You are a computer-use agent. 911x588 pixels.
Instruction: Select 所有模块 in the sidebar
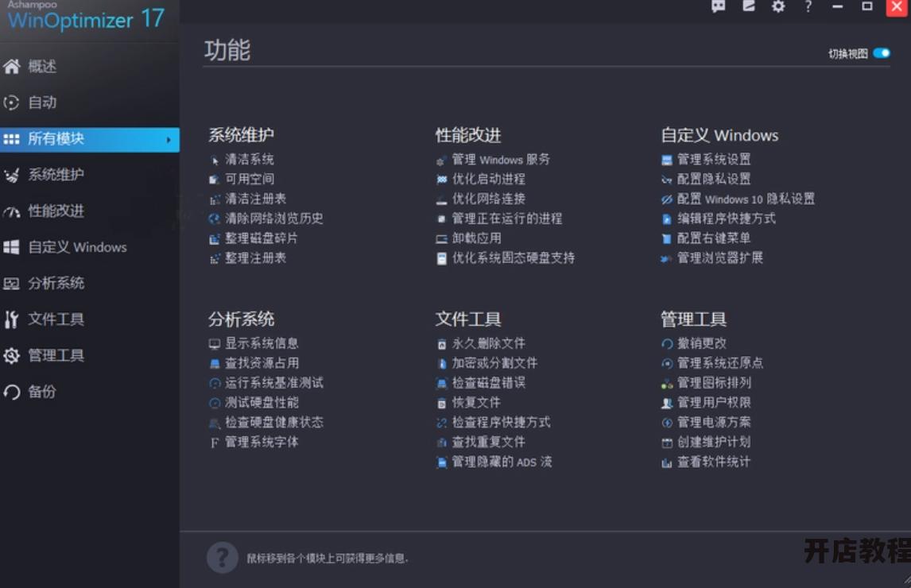pyautogui.click(x=90, y=139)
